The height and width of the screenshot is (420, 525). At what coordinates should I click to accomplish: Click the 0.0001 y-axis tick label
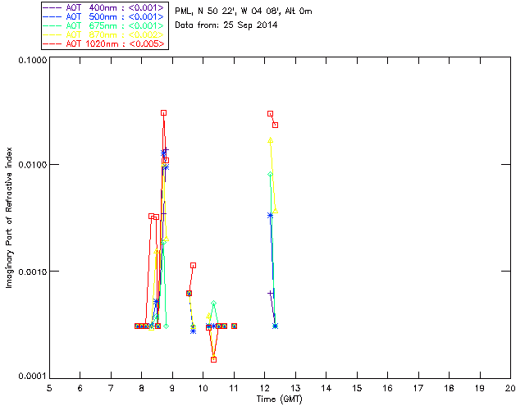pos(32,377)
